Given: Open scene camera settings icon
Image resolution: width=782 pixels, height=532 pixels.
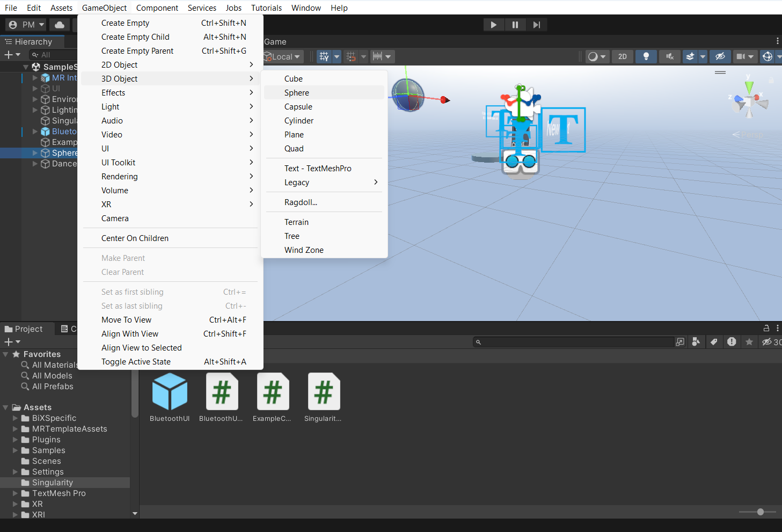Looking at the screenshot, I should tap(741, 56).
